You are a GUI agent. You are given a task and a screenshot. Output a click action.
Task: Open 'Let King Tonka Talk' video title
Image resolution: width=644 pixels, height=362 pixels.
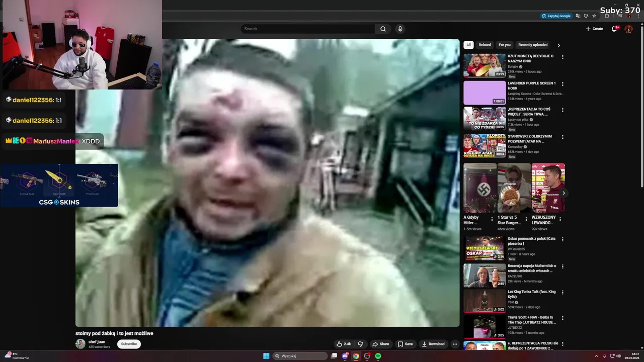point(532,294)
